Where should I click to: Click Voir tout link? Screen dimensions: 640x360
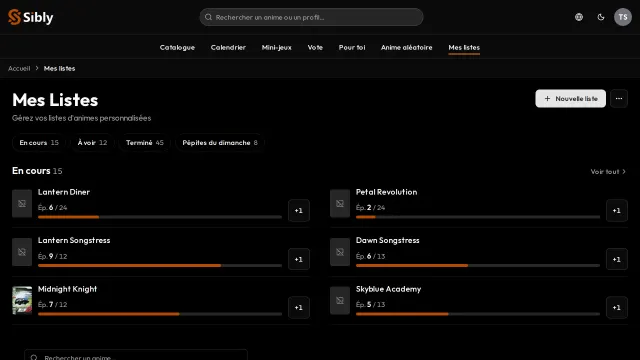608,171
